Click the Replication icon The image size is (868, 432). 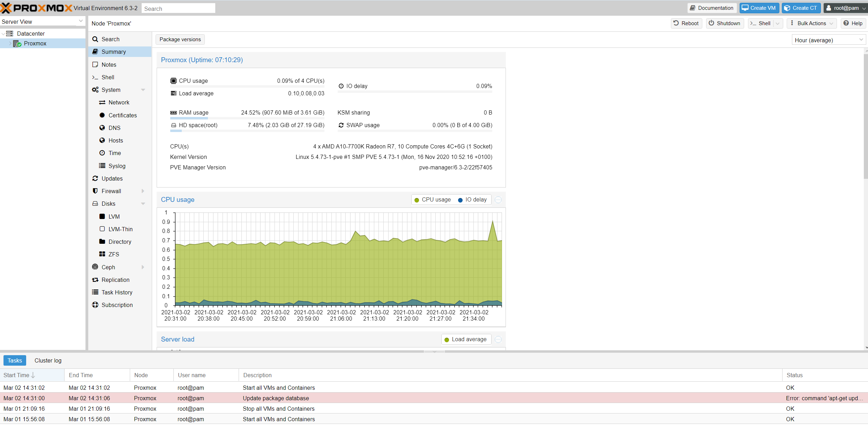point(95,280)
